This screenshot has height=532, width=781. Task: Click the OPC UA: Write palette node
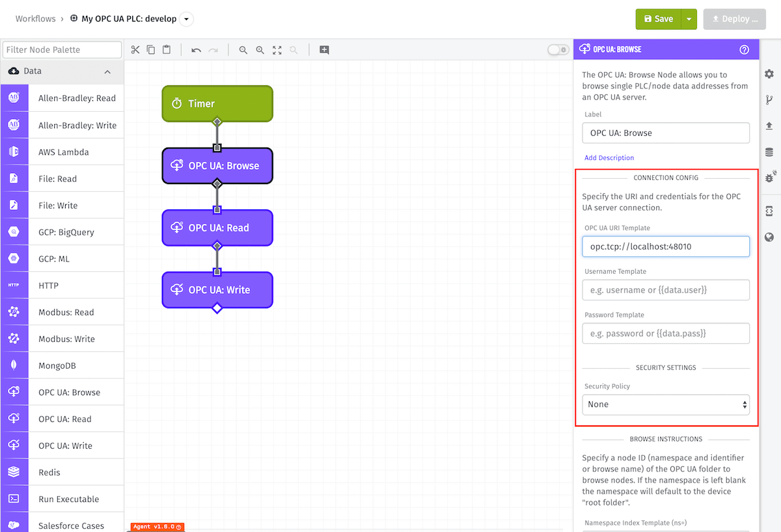[x=62, y=446]
